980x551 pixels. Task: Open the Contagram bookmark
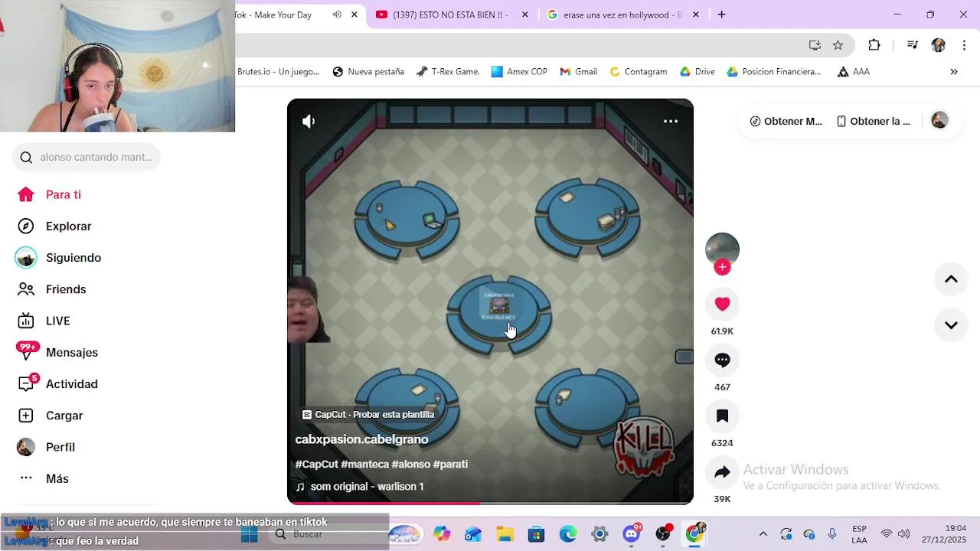click(x=638, y=72)
